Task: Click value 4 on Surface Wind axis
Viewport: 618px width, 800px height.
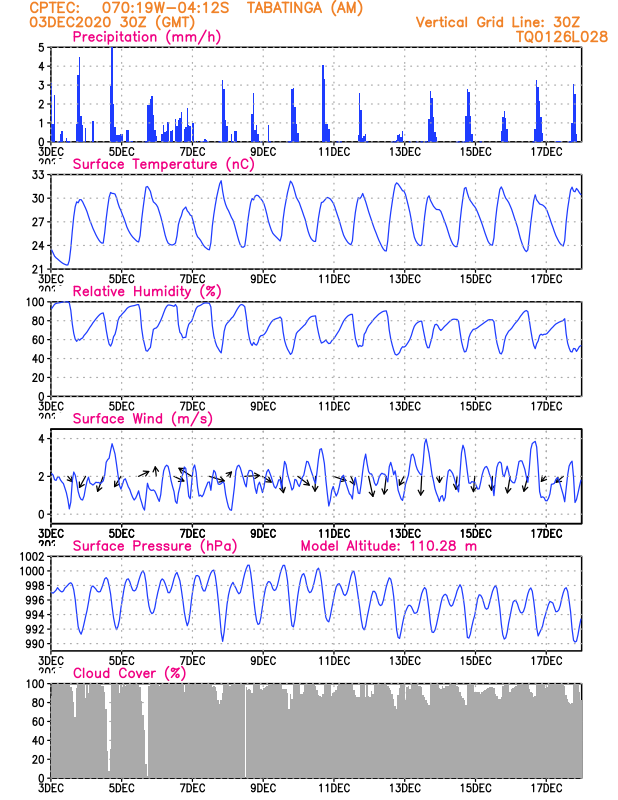Action: click(x=42, y=439)
